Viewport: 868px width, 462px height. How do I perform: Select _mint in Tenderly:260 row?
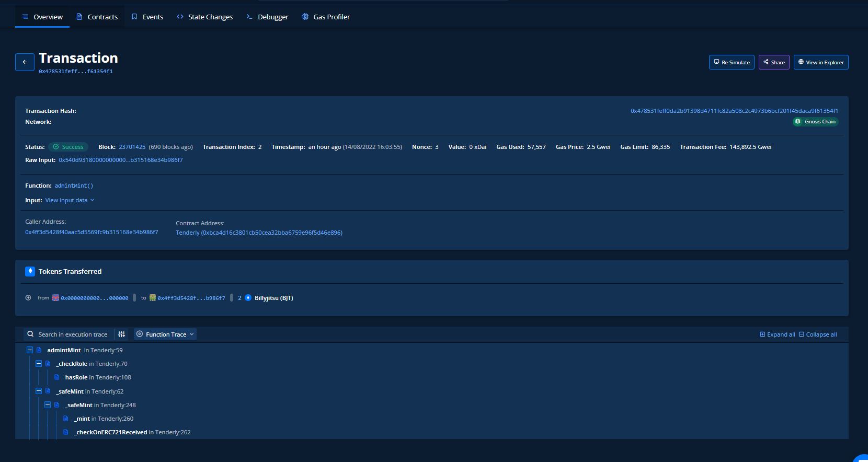click(x=104, y=419)
